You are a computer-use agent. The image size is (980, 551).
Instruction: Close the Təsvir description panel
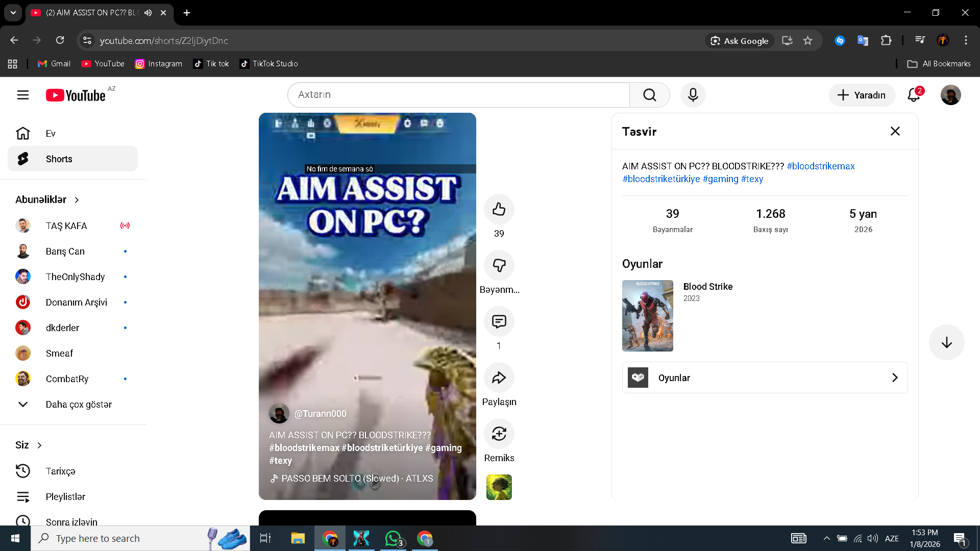895,132
